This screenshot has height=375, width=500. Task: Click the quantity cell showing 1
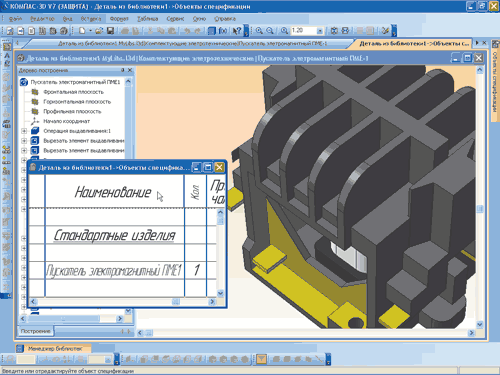[196, 270]
